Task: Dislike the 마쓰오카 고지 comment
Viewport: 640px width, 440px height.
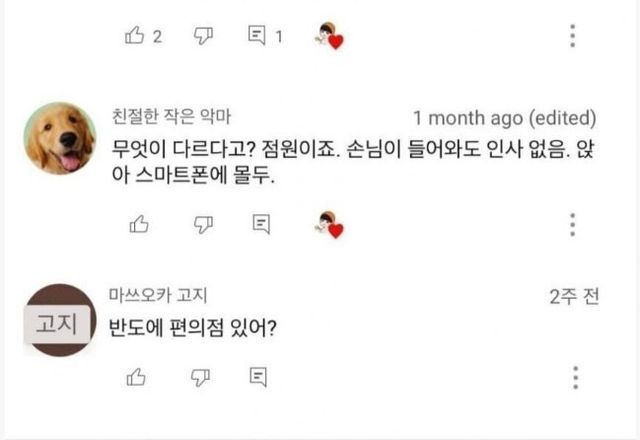Action: click(201, 376)
